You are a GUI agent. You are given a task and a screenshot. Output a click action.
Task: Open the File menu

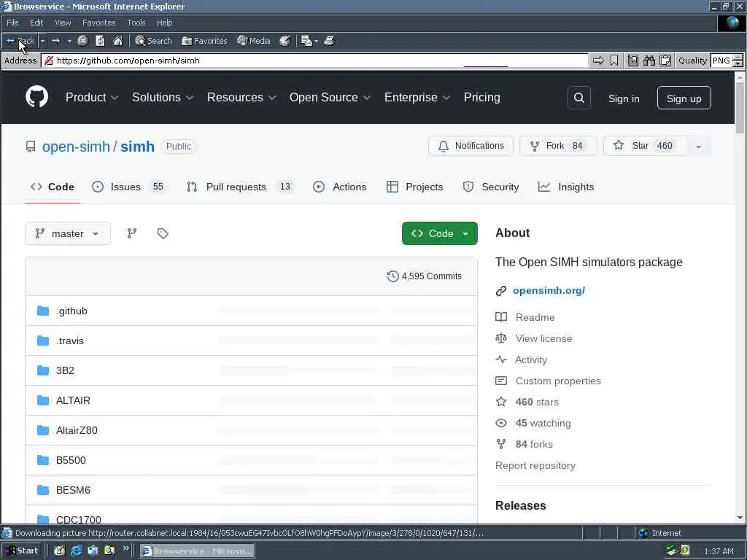coord(13,23)
